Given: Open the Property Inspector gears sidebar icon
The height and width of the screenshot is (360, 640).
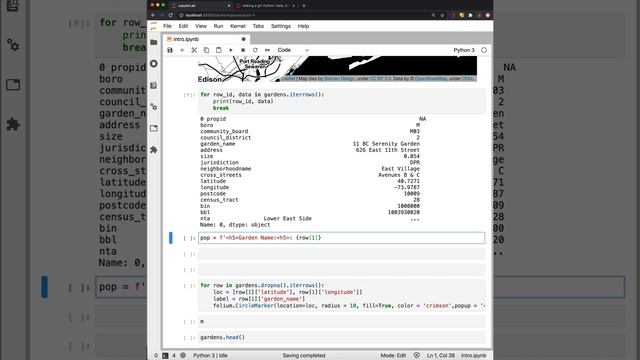Looking at the screenshot, I should point(154,107).
